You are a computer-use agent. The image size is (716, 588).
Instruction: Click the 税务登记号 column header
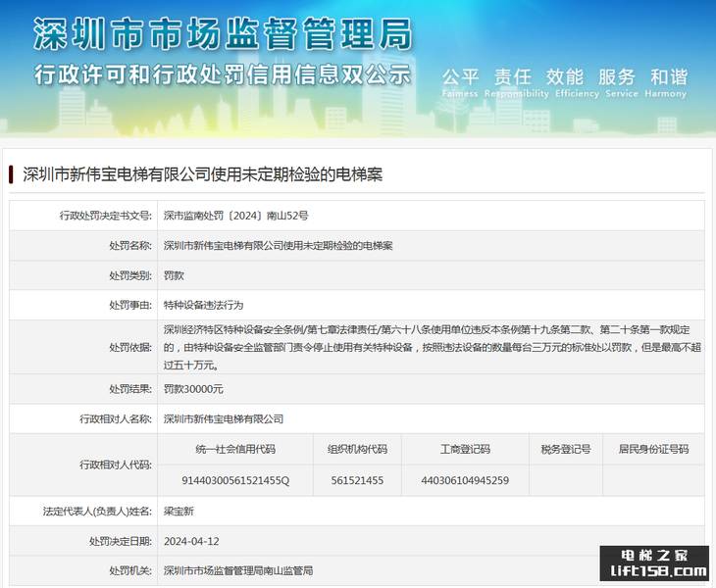coord(566,449)
